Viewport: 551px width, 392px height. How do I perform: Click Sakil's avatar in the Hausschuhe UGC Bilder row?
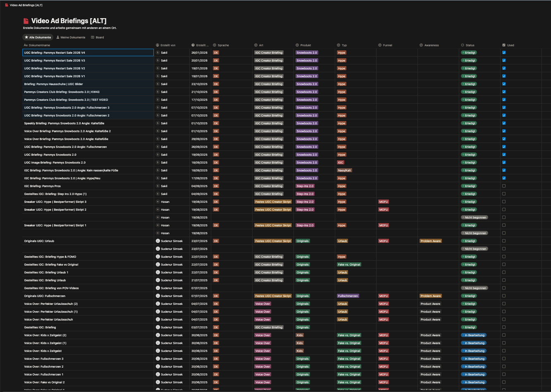[157, 84]
